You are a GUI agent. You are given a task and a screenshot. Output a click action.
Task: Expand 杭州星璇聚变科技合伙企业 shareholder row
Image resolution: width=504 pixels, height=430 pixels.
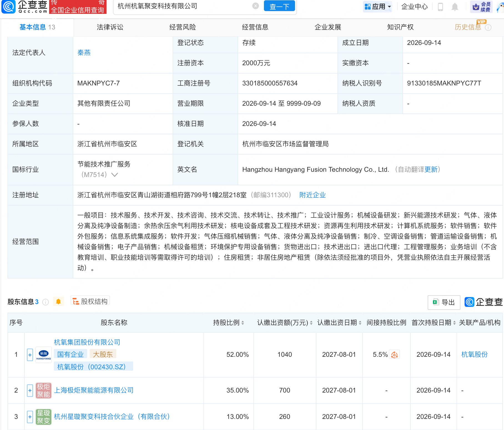tap(30, 417)
